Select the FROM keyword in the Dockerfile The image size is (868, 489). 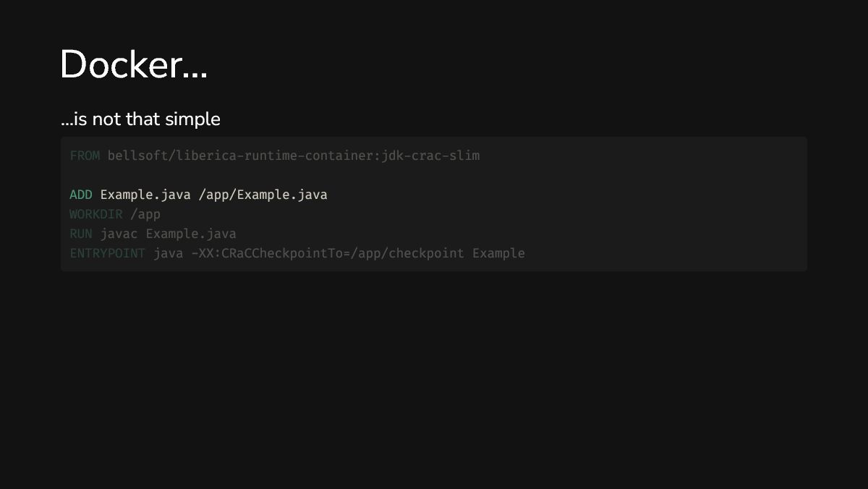tap(85, 156)
